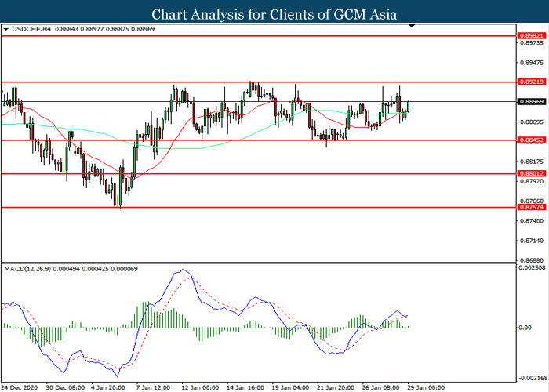Click the USDCHF,H4 symbol label
The height and width of the screenshot is (392, 549).
[31, 31]
